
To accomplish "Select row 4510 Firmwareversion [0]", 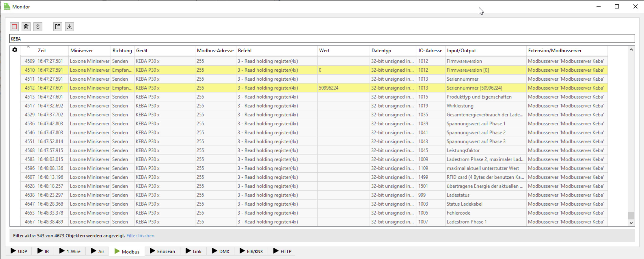I will [x=314, y=70].
